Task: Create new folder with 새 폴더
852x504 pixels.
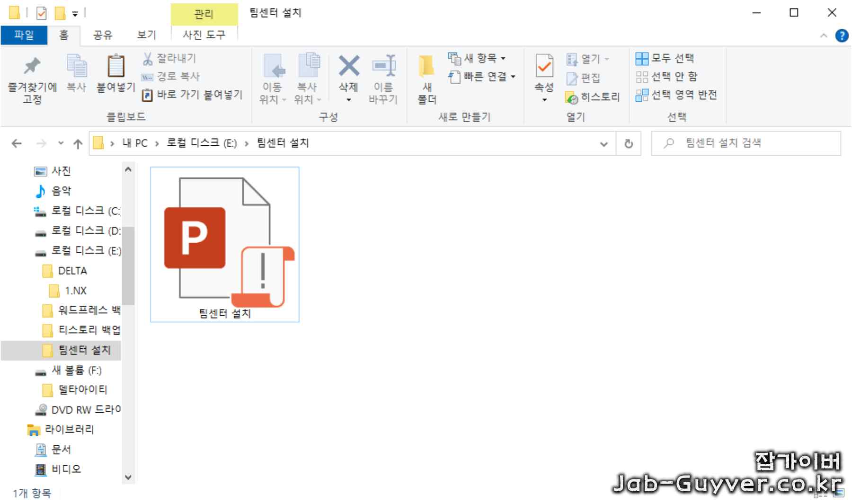Action: [427, 79]
